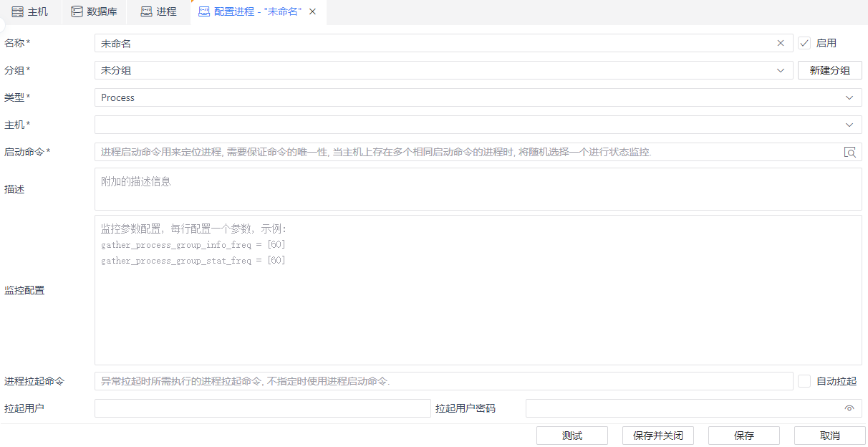Click the 保存 button

point(744,436)
